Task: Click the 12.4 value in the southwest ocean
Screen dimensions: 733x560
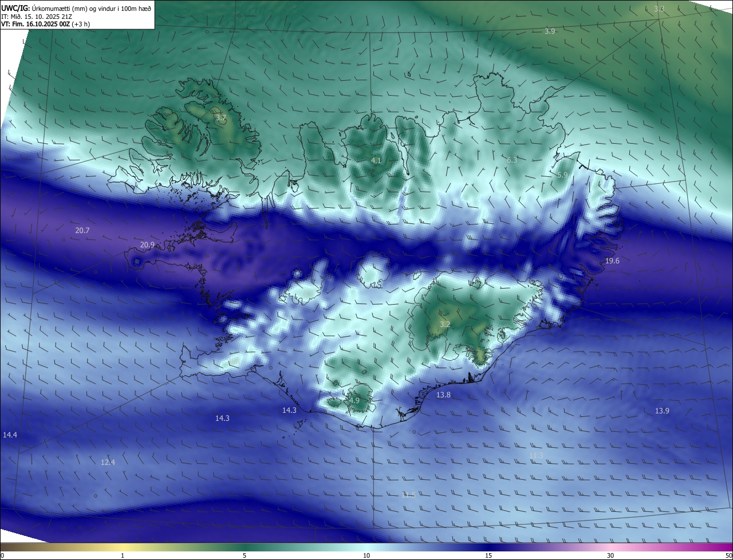Action: pyautogui.click(x=108, y=462)
